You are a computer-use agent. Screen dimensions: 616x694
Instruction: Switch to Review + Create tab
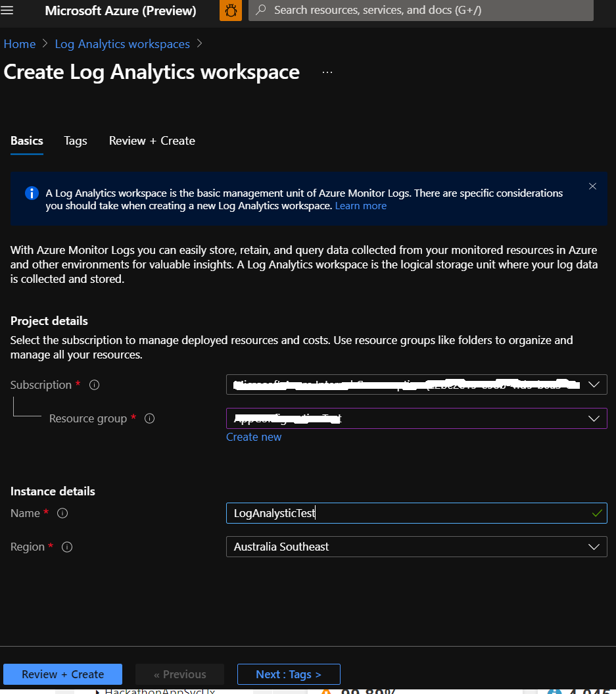(152, 141)
